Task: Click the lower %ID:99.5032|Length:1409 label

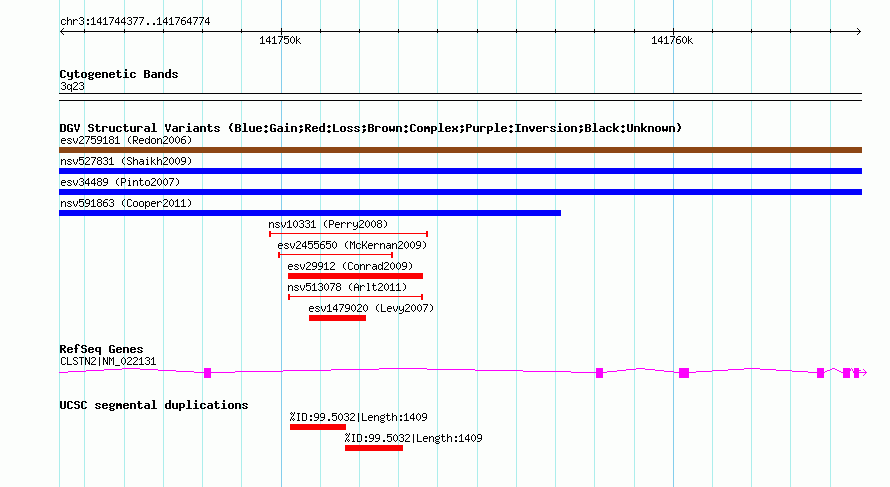Action: click(x=413, y=438)
